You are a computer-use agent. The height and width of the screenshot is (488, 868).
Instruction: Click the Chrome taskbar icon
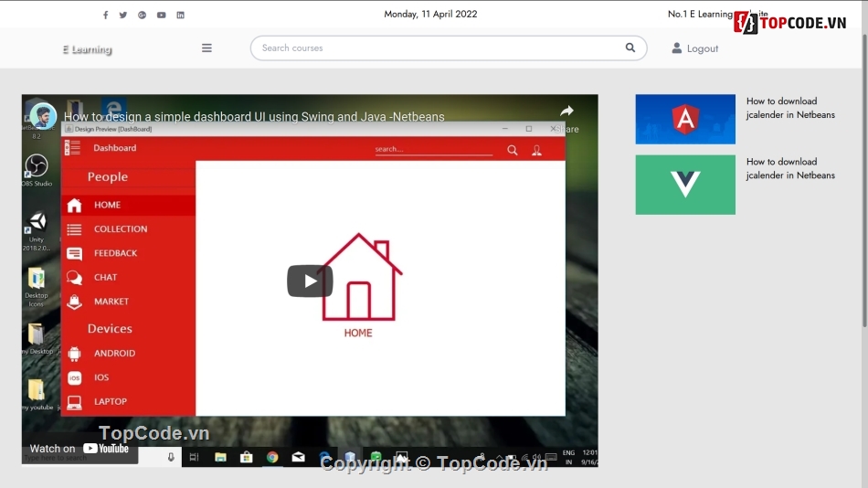pyautogui.click(x=272, y=457)
